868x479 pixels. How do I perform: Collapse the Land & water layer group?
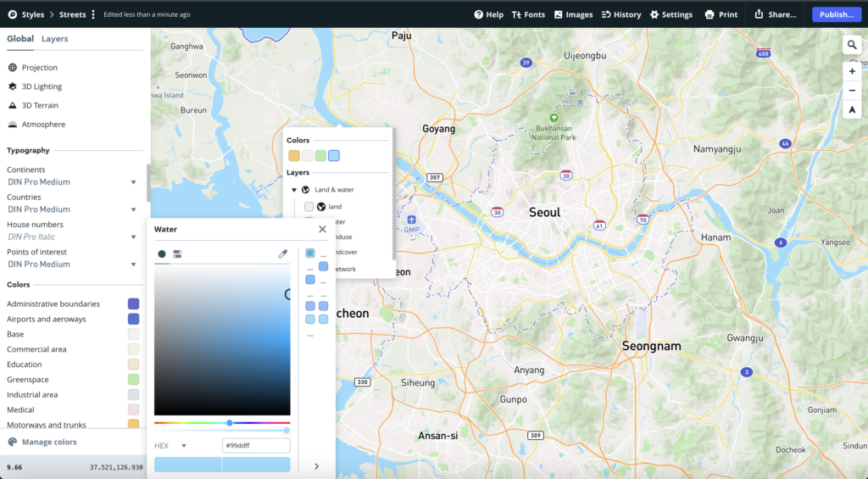(x=294, y=190)
